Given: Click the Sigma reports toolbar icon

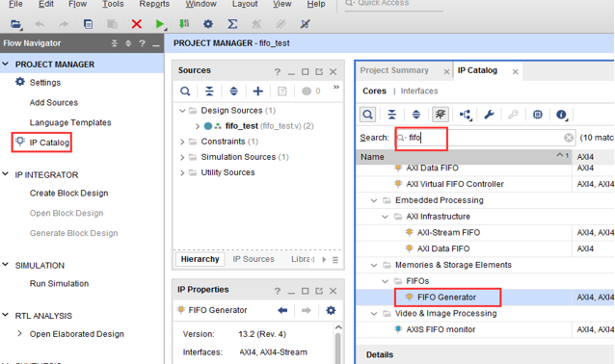Looking at the screenshot, I should tap(232, 24).
